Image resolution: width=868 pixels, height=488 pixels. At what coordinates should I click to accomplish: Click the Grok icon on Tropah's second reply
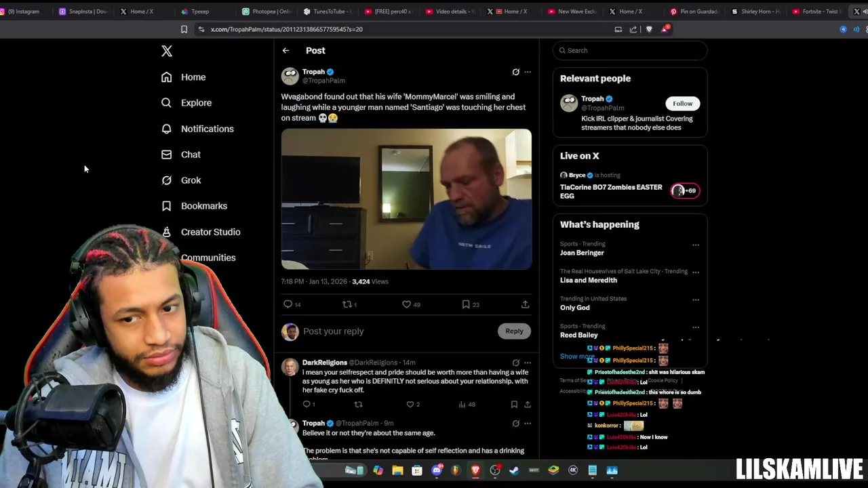pyautogui.click(x=515, y=424)
